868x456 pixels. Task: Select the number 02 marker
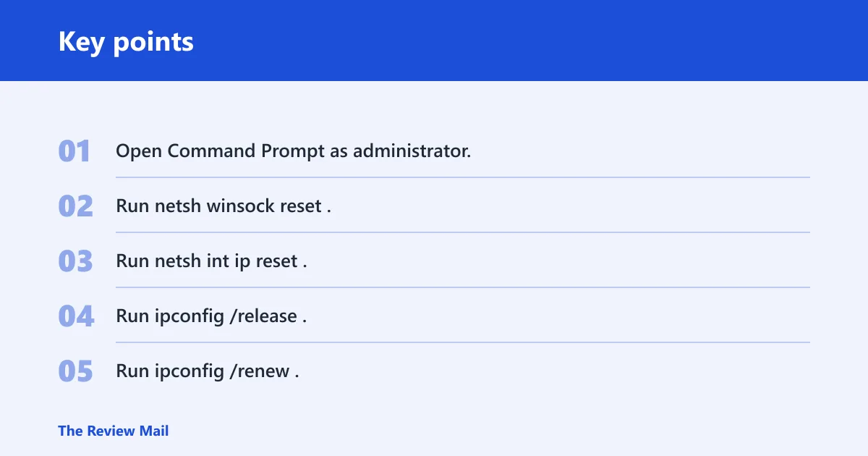click(76, 207)
